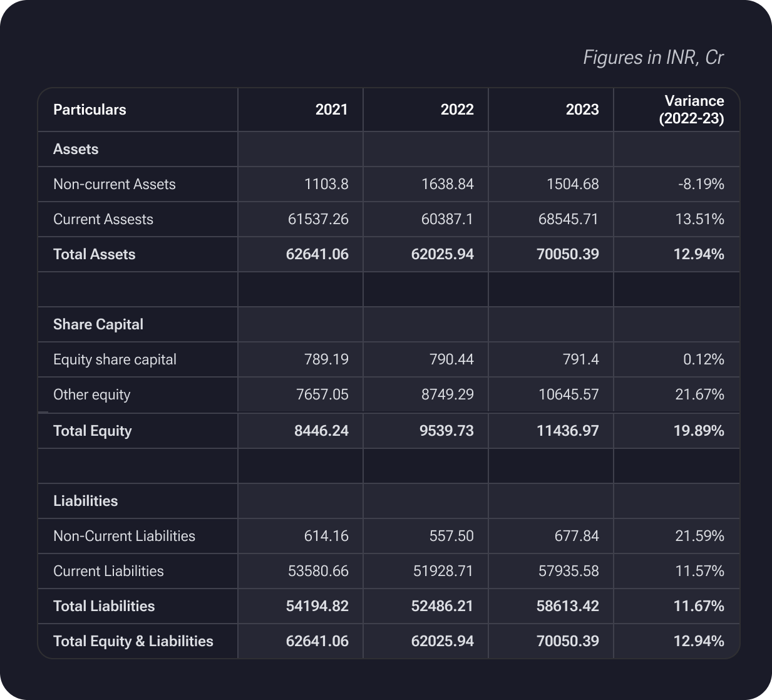Screen dimensions: 772x700
Task: Select the Liabilities section heading
Action: (85, 501)
